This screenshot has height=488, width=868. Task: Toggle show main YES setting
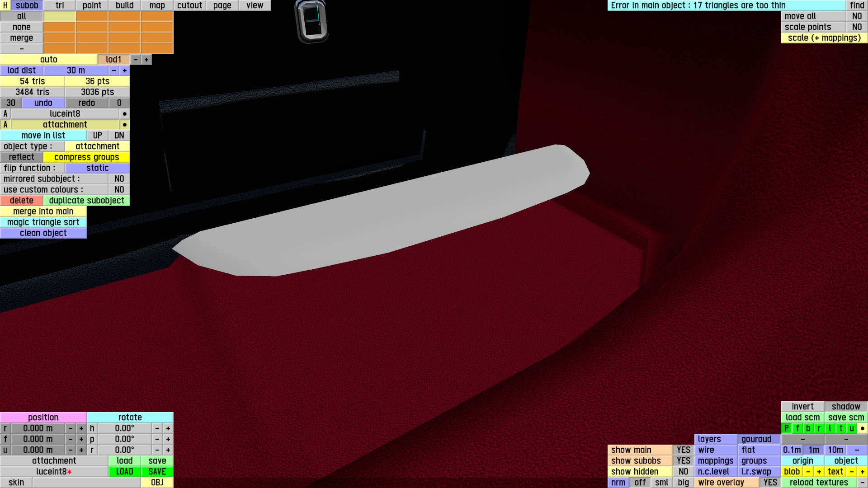pyautogui.click(x=683, y=450)
